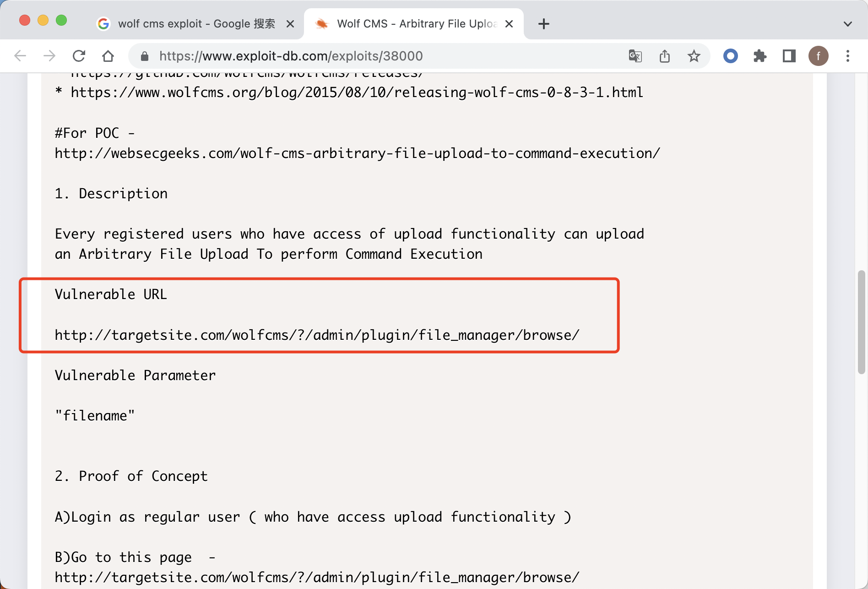Open the Extensions puzzle-piece menu
This screenshot has width=868, height=589.
760,56
